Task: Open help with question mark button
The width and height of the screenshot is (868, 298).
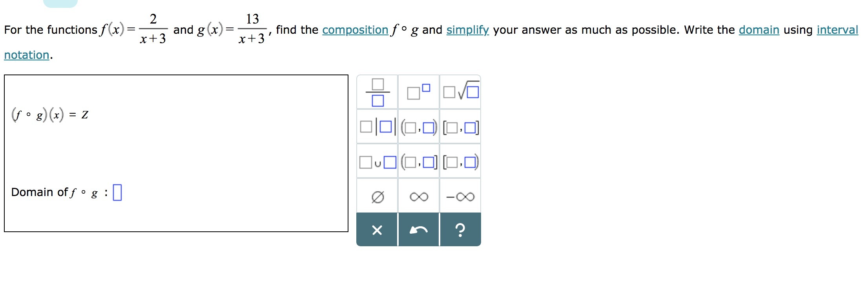Action: click(461, 230)
